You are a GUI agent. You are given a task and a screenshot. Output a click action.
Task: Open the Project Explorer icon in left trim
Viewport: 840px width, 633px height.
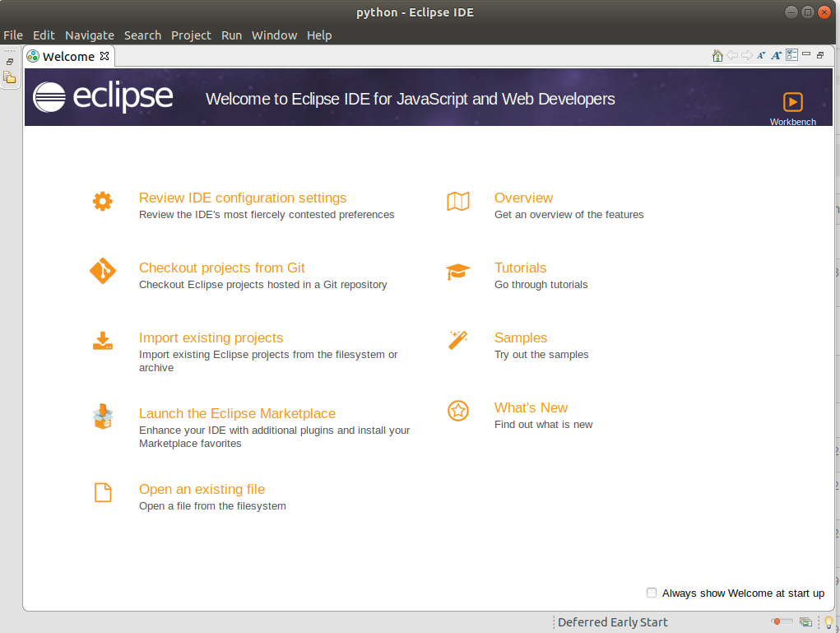point(10,77)
